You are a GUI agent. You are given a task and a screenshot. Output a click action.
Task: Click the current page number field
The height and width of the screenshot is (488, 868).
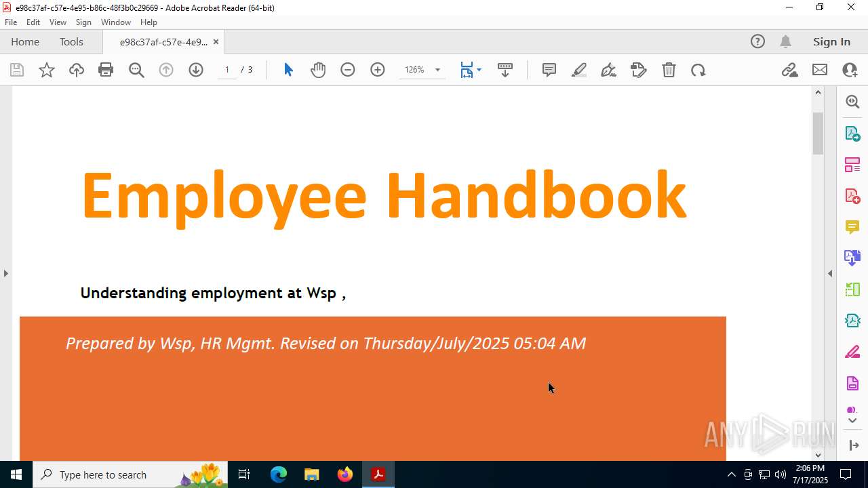pyautogui.click(x=227, y=70)
